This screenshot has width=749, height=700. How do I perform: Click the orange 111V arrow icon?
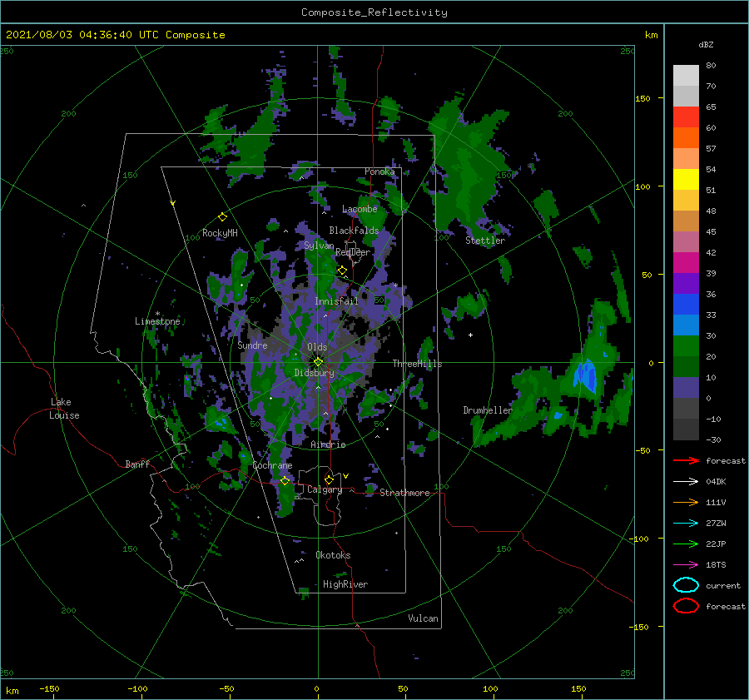point(686,502)
